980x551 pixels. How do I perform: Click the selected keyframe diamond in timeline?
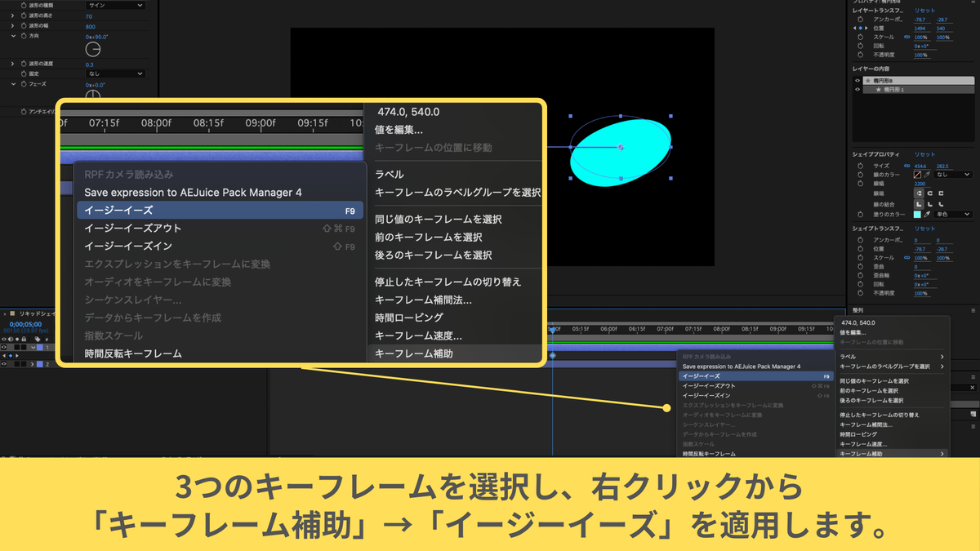[x=553, y=356]
